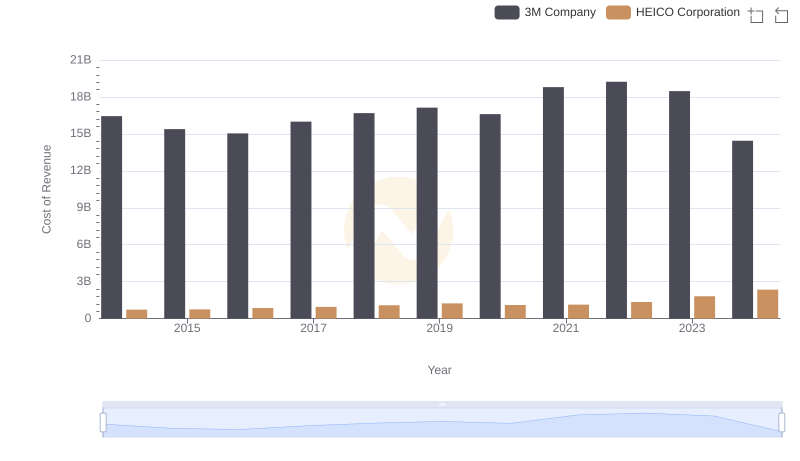Screen dimensions: 800x461
Task: Click the HEICO Corporation bar for 2014
Action: click(137, 314)
